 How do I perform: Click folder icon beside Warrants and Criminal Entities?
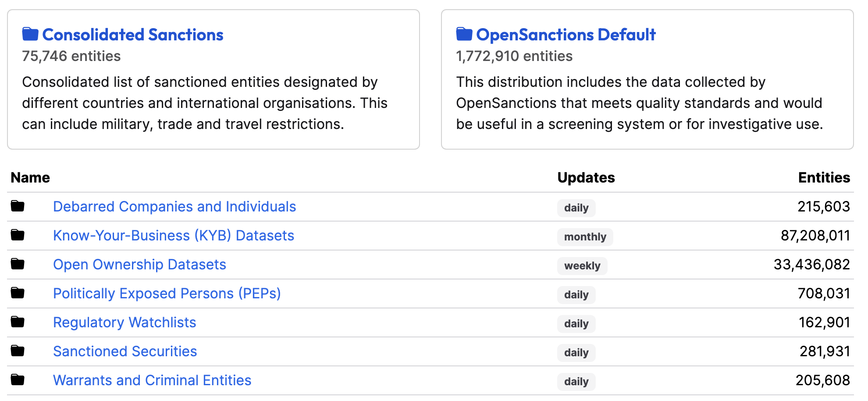tap(18, 380)
